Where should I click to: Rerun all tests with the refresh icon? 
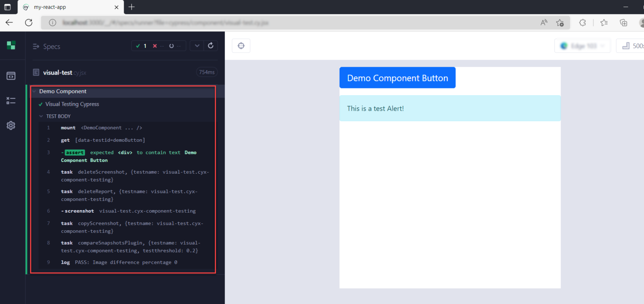pyautogui.click(x=210, y=45)
